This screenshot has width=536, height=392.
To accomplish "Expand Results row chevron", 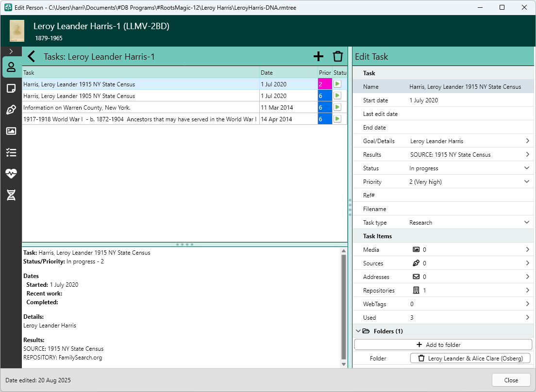I will (x=527, y=154).
